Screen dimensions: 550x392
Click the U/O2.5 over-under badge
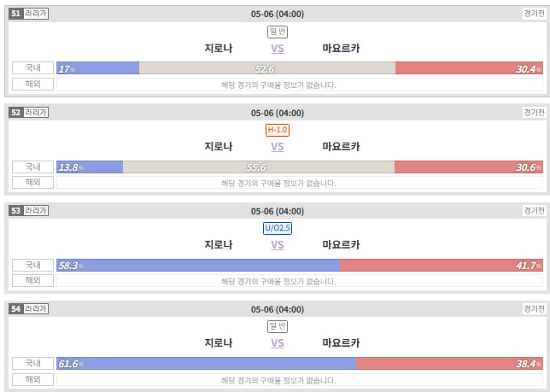(278, 228)
